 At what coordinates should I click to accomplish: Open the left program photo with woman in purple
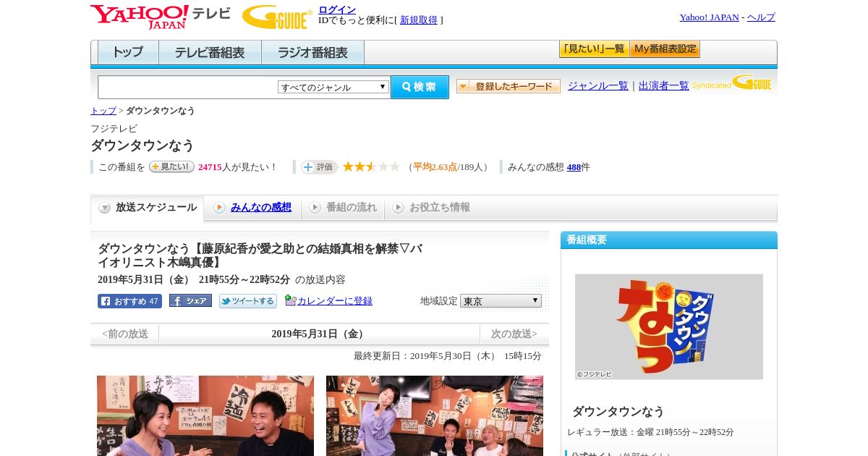pos(205,415)
